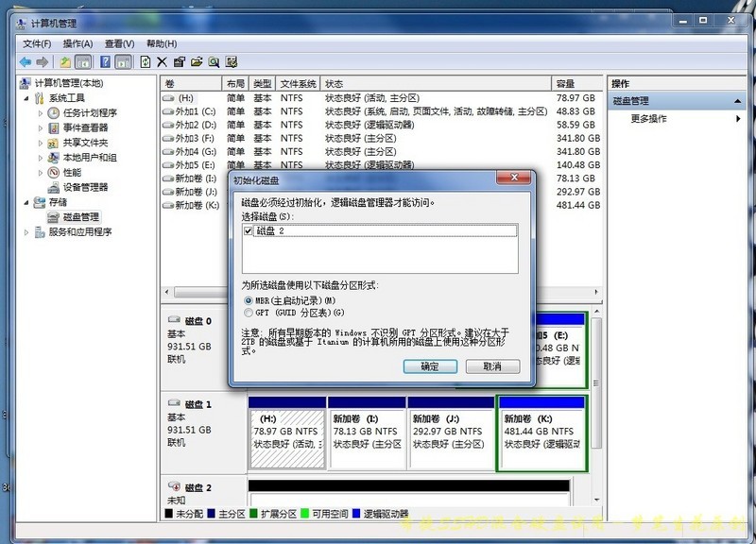Select 设备管理器 in the left tree

click(83, 187)
